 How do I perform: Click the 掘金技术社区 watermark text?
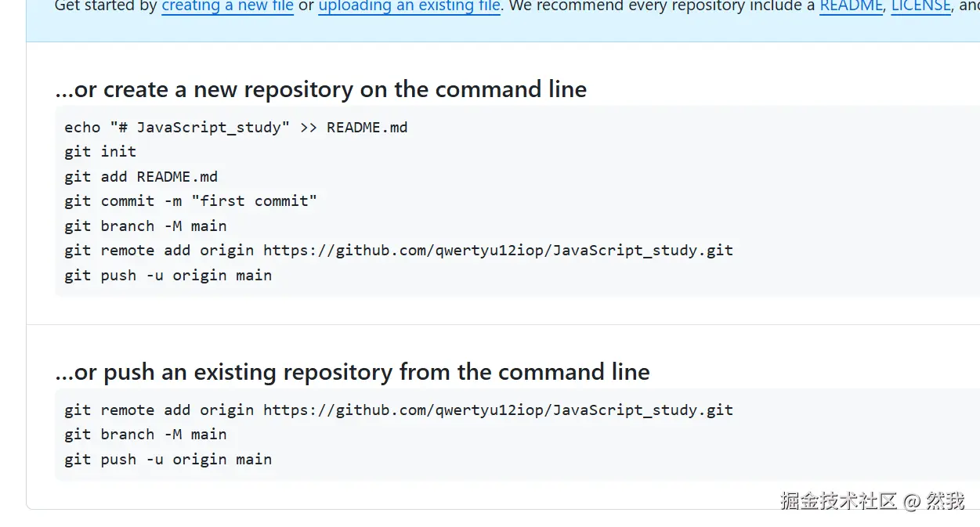(838, 501)
